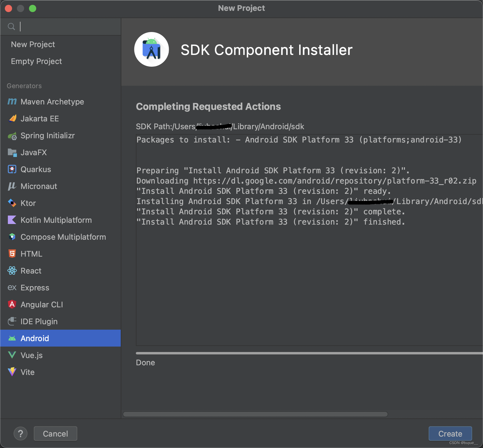
Task: Click the Vite lightning icon
Action: tap(12, 372)
